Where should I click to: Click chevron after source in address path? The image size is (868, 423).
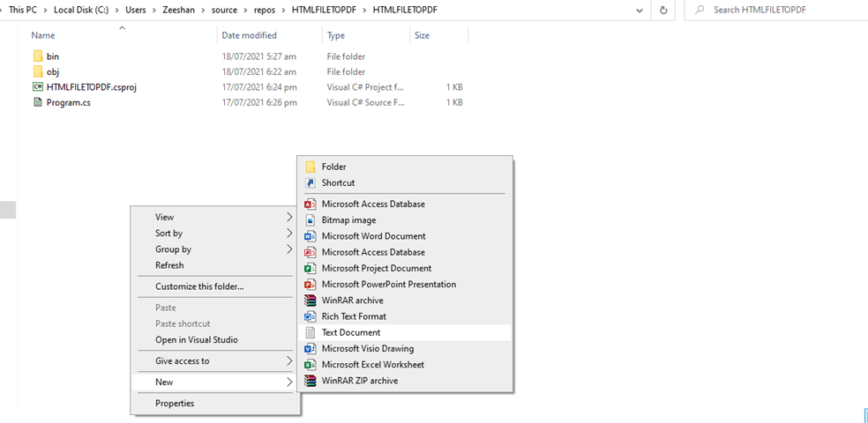coord(246,10)
